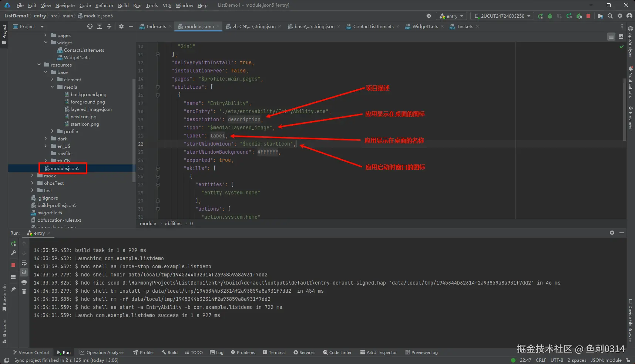The height and width of the screenshot is (364, 635).
Task: Open the Version Control tool window
Action: [31, 352]
